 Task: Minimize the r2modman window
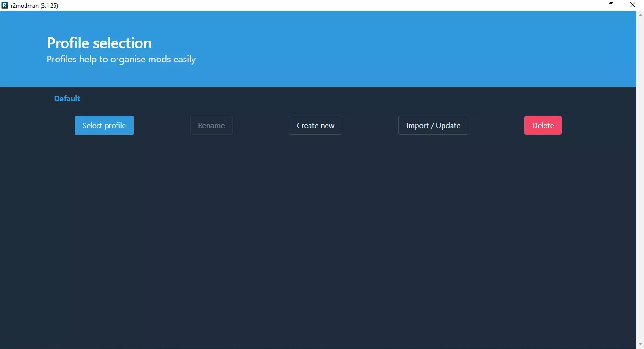pyautogui.click(x=590, y=5)
